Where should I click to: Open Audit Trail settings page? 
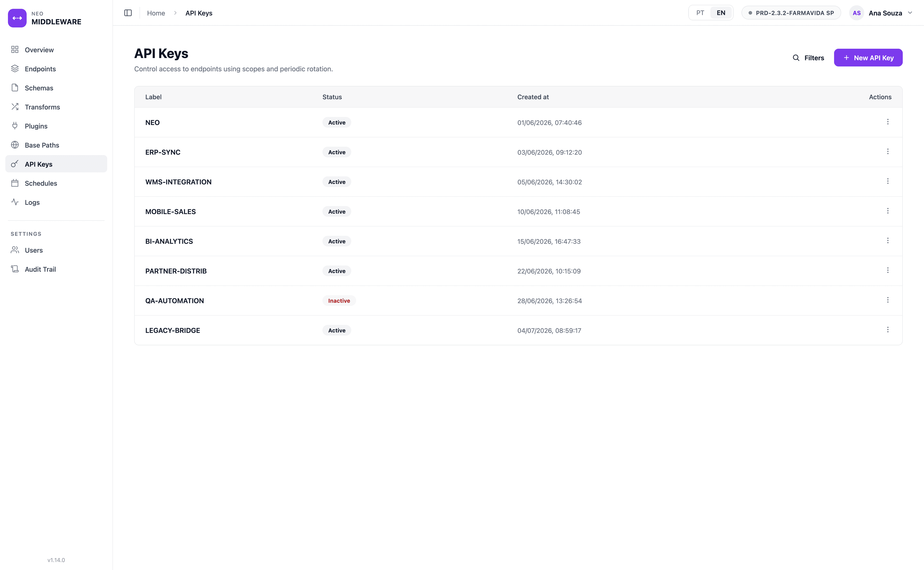tap(56, 269)
